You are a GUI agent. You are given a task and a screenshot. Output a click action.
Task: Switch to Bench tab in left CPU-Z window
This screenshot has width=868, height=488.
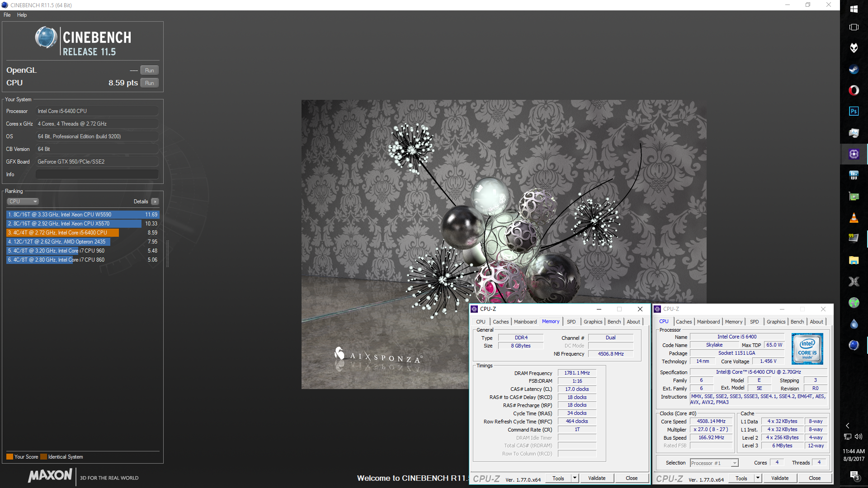coord(614,322)
